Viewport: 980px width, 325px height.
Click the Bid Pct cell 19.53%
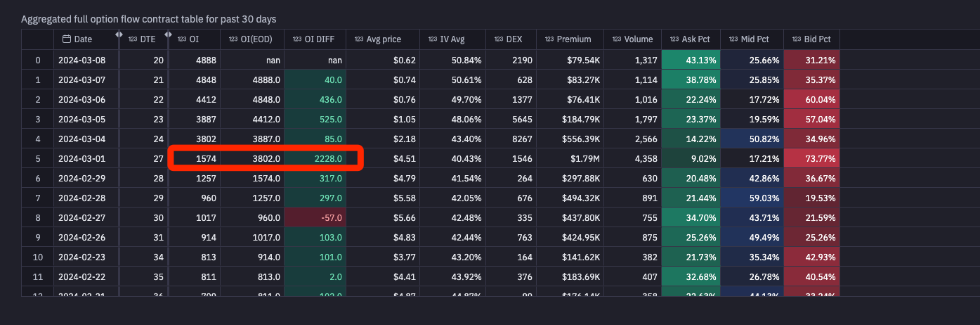pyautogui.click(x=812, y=198)
